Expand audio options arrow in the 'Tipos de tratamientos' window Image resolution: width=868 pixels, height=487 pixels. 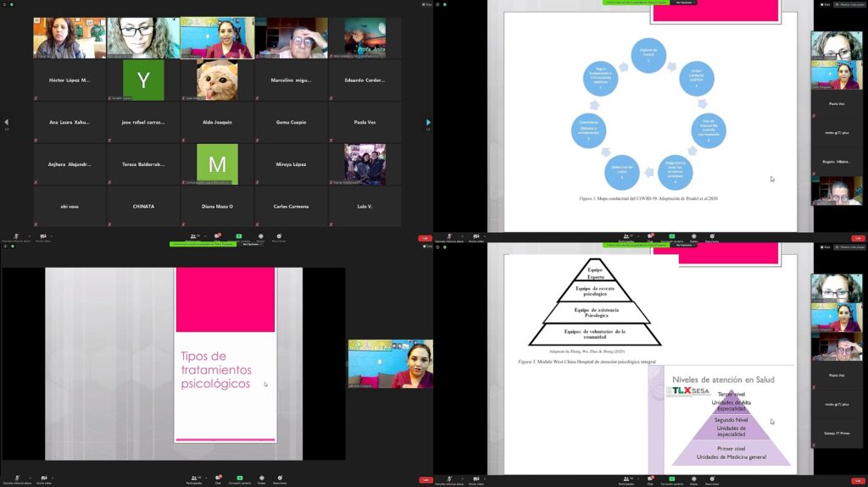29,478
